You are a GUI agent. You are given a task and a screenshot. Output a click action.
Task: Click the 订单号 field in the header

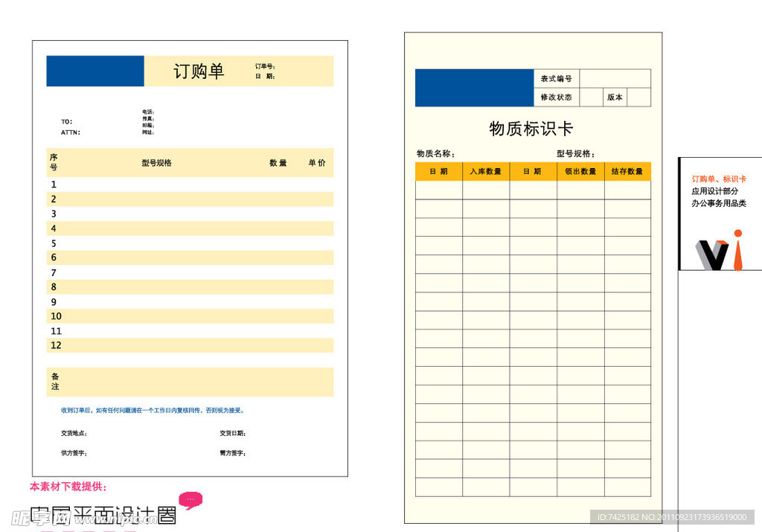266,66
